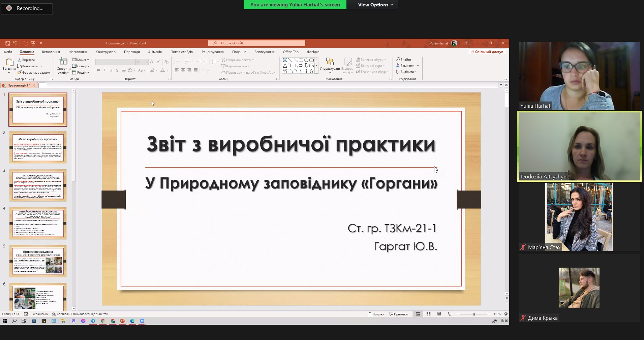Open the Вставлення ribbon tab
Image resolution: width=644 pixels, height=340 pixels.
tap(51, 52)
